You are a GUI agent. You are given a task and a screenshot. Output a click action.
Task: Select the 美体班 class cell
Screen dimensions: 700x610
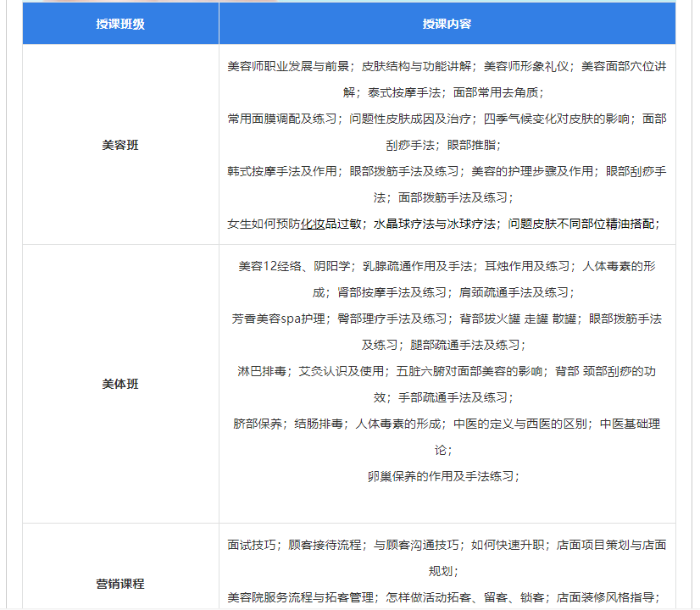point(120,384)
